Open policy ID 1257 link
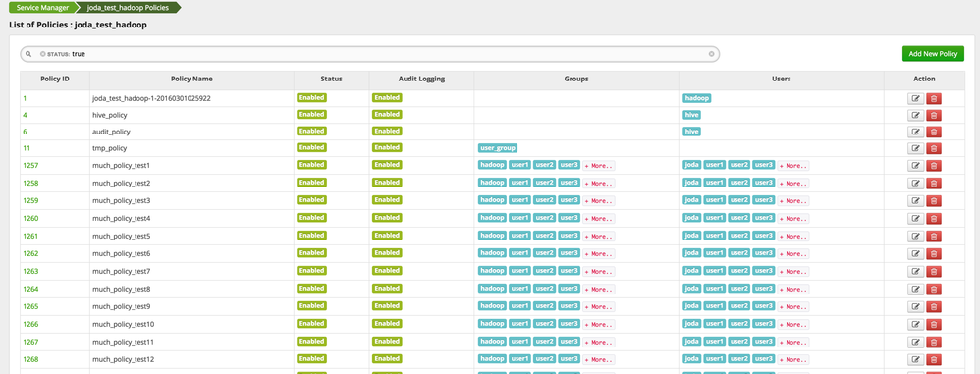This screenshot has height=374, width=980. coord(30,166)
